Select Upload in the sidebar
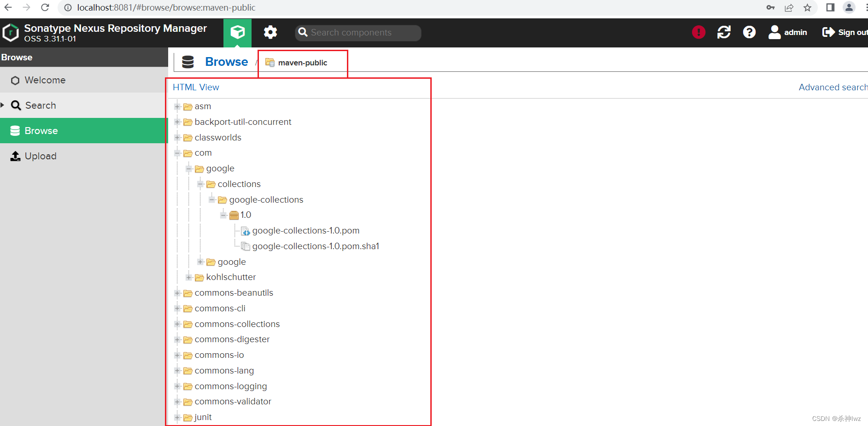 coord(84,156)
